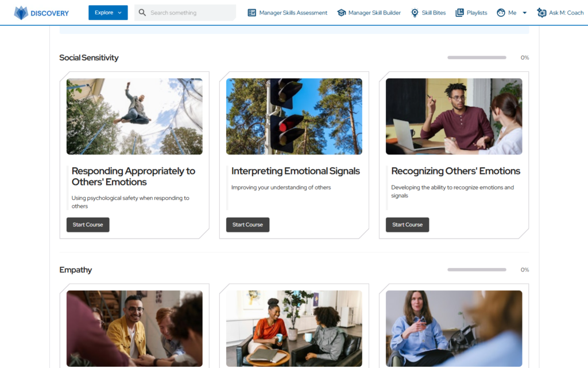Image resolution: width=588 pixels, height=368 pixels.
Task: Click the Manager Skills Assessment icon
Action: 252,13
